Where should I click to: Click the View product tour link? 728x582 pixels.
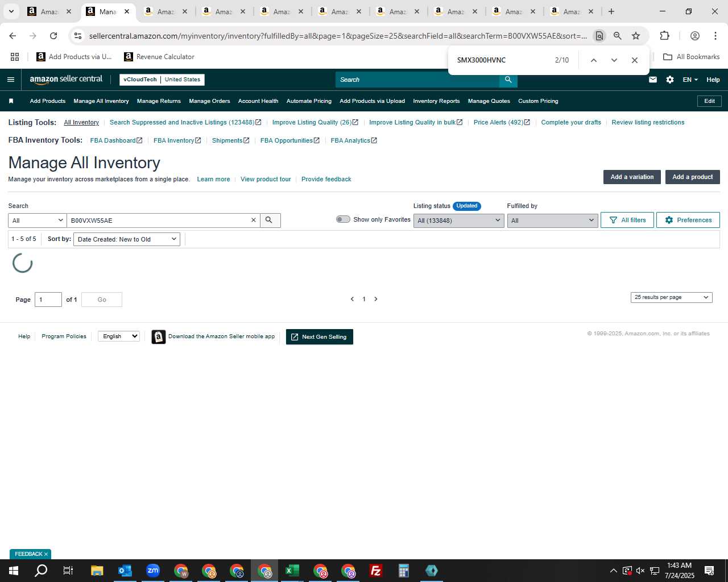pos(266,179)
